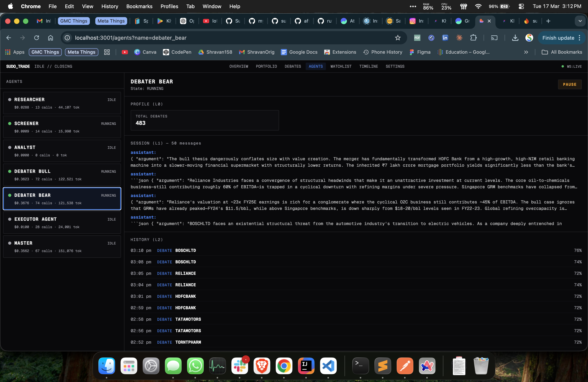Click the site information icon in address bar
This screenshot has width=588, height=382.
(x=67, y=38)
